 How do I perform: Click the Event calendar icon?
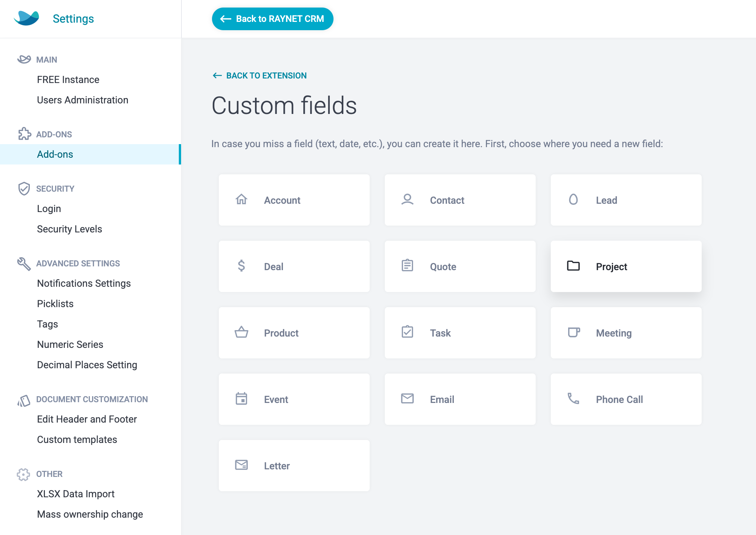coord(241,398)
